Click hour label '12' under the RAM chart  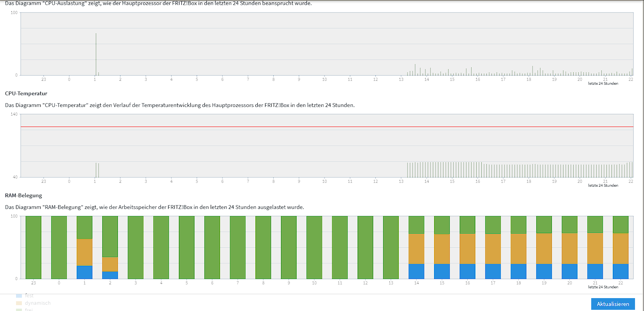pos(365,283)
